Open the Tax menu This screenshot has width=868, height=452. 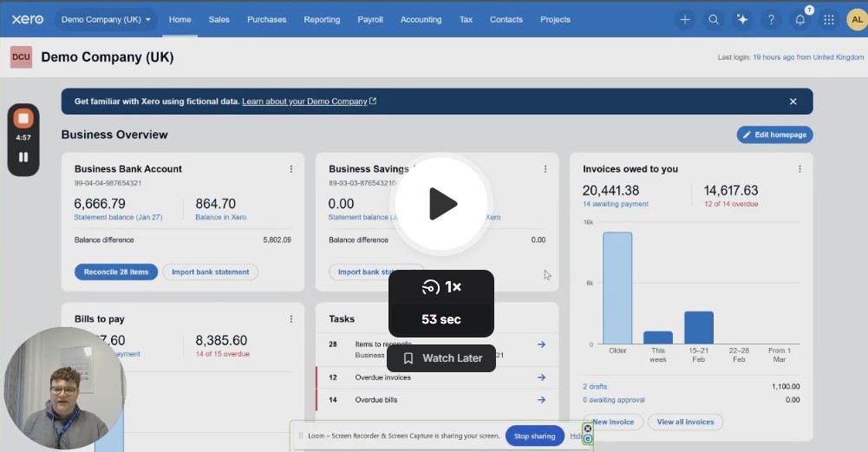pyautogui.click(x=467, y=19)
